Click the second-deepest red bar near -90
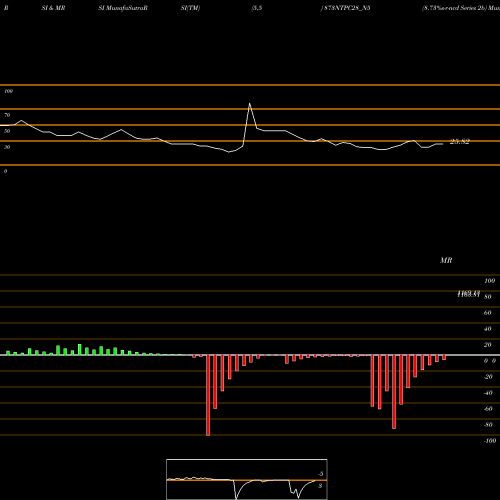 tap(394, 392)
